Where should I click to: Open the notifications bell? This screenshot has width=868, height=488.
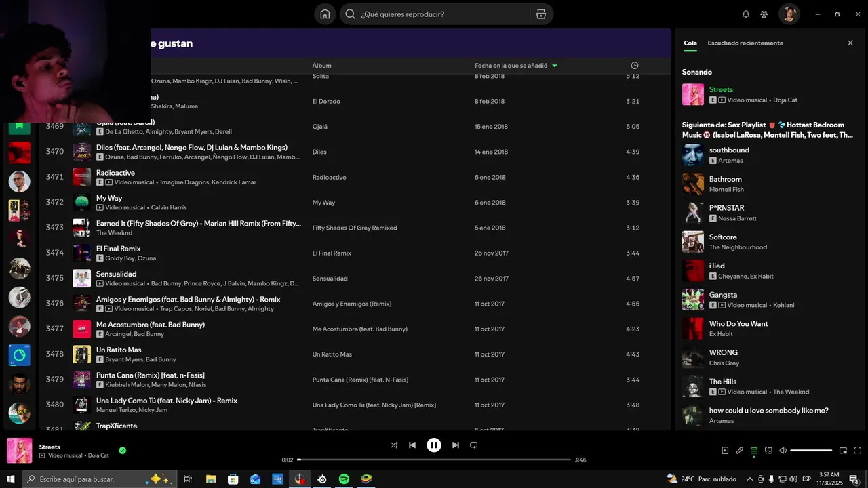pos(746,14)
